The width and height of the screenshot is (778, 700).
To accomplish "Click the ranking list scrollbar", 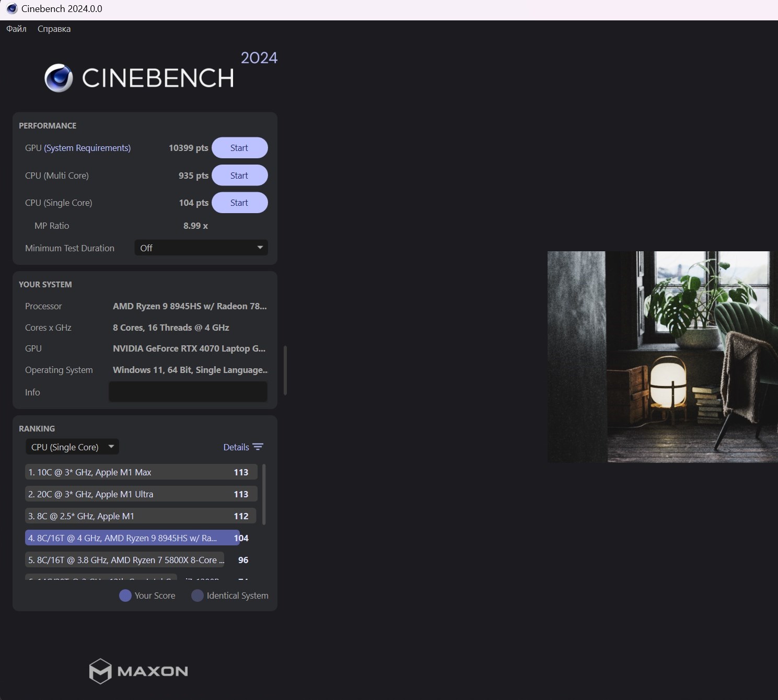I will pyautogui.click(x=264, y=494).
